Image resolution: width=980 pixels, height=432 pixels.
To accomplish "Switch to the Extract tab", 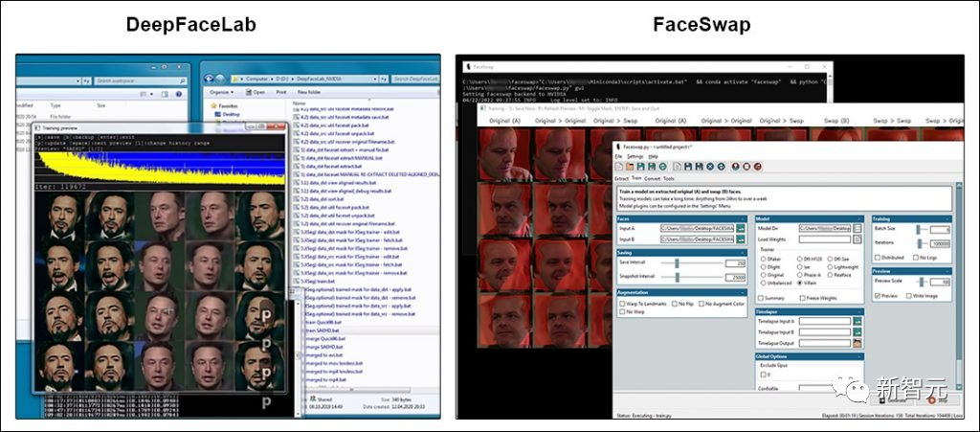I will coord(621,179).
